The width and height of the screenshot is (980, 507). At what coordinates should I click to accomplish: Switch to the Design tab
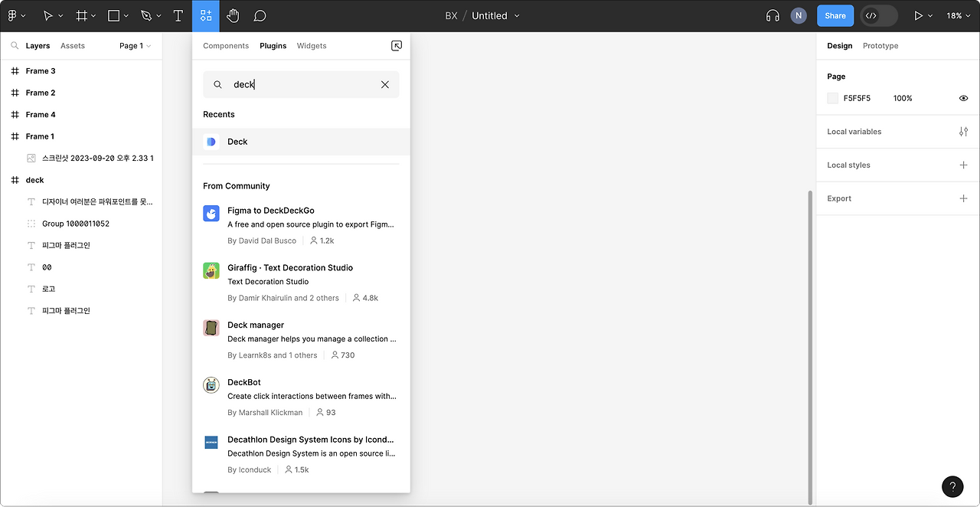click(x=839, y=46)
